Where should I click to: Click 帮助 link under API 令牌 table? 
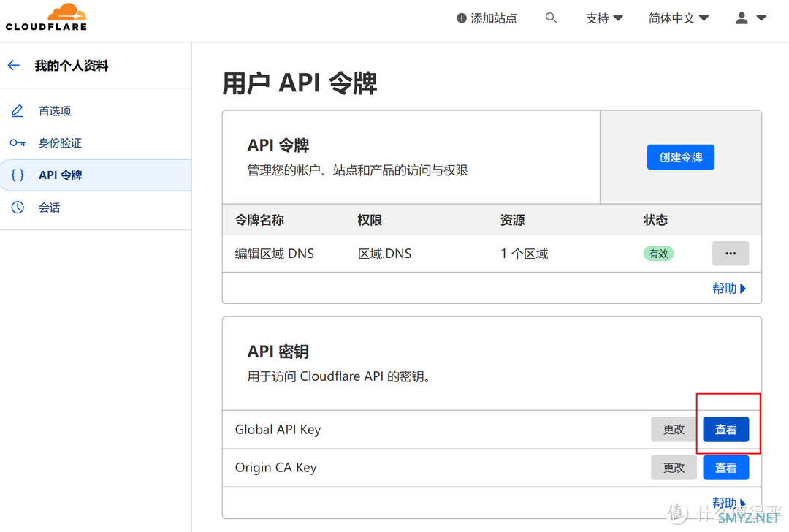(x=729, y=289)
